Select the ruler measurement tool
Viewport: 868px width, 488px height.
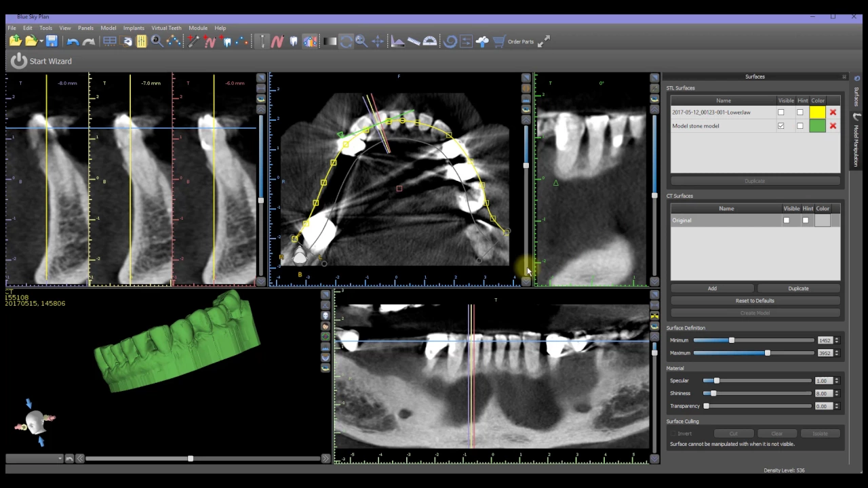point(413,41)
